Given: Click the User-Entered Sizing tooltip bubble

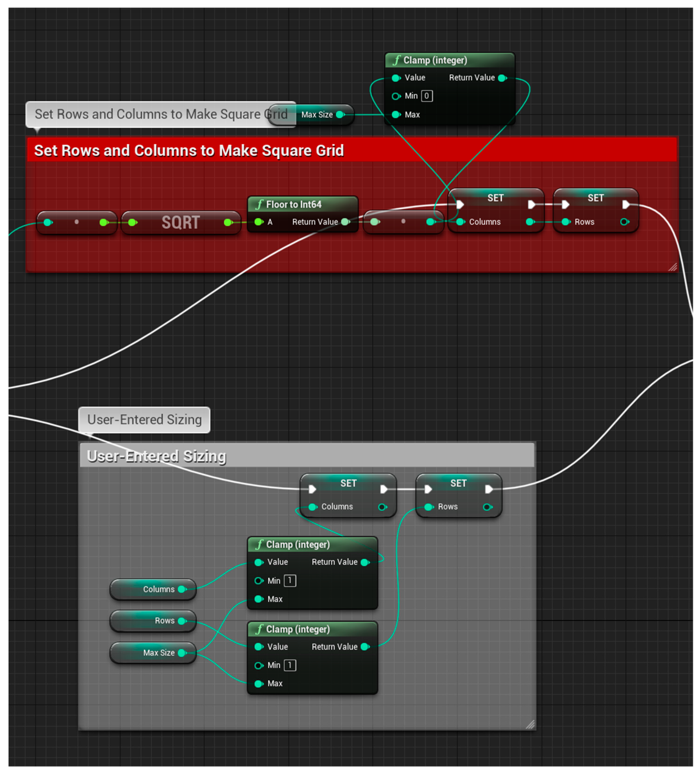Looking at the screenshot, I should [x=144, y=419].
